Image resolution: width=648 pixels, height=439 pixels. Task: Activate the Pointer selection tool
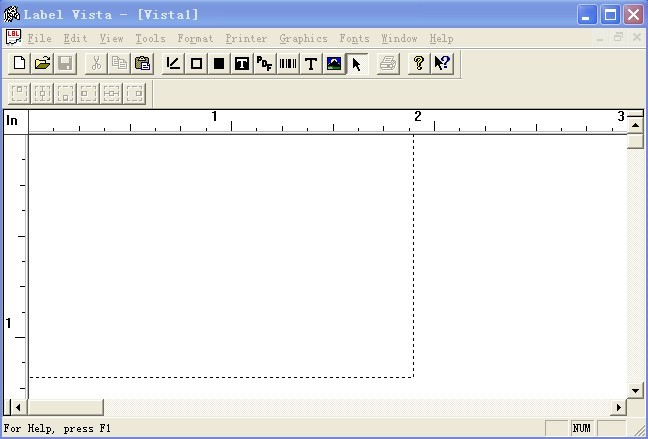(357, 64)
